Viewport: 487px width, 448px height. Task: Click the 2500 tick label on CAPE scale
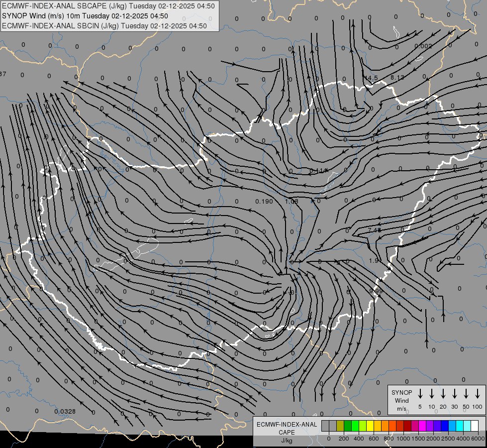[x=448, y=439]
